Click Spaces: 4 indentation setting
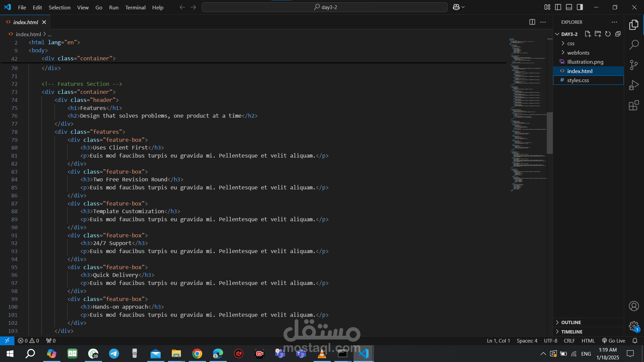 (527, 341)
